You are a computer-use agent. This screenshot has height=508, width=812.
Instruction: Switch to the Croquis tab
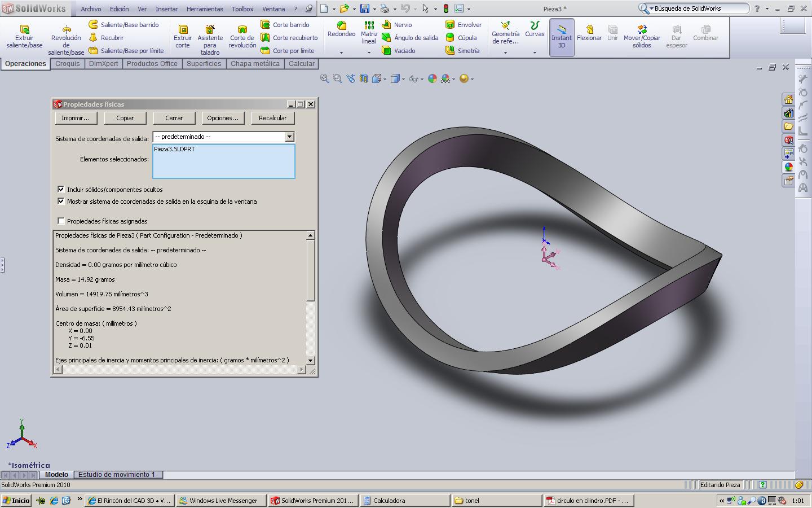point(68,64)
